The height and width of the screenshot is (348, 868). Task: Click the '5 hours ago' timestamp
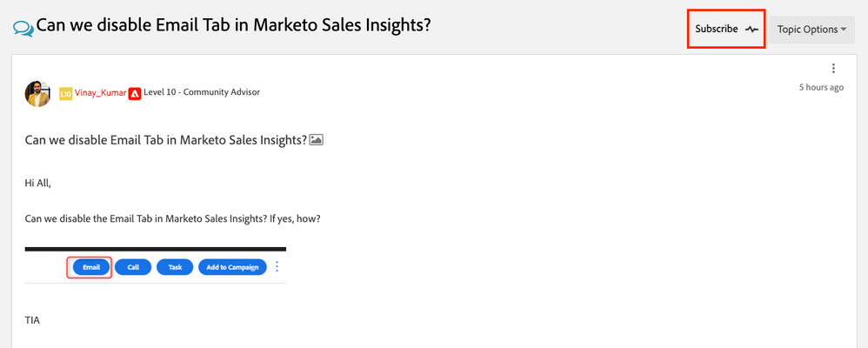pyautogui.click(x=821, y=87)
